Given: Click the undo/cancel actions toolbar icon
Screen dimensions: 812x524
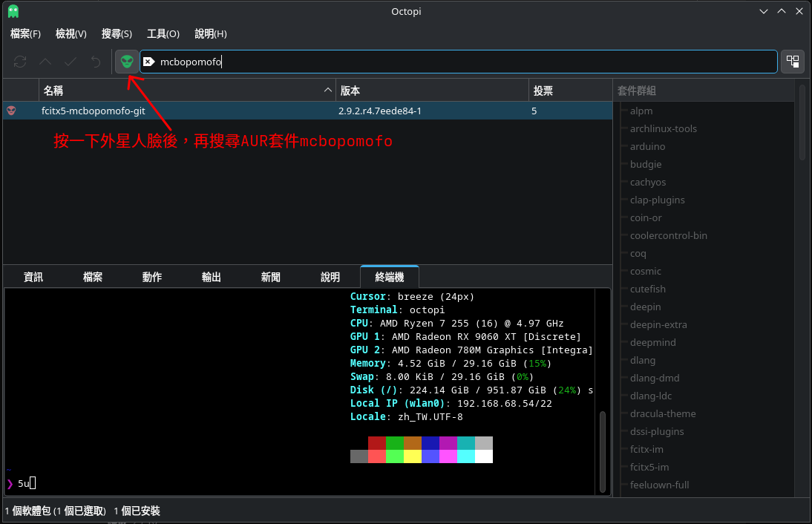Looking at the screenshot, I should (x=96, y=62).
